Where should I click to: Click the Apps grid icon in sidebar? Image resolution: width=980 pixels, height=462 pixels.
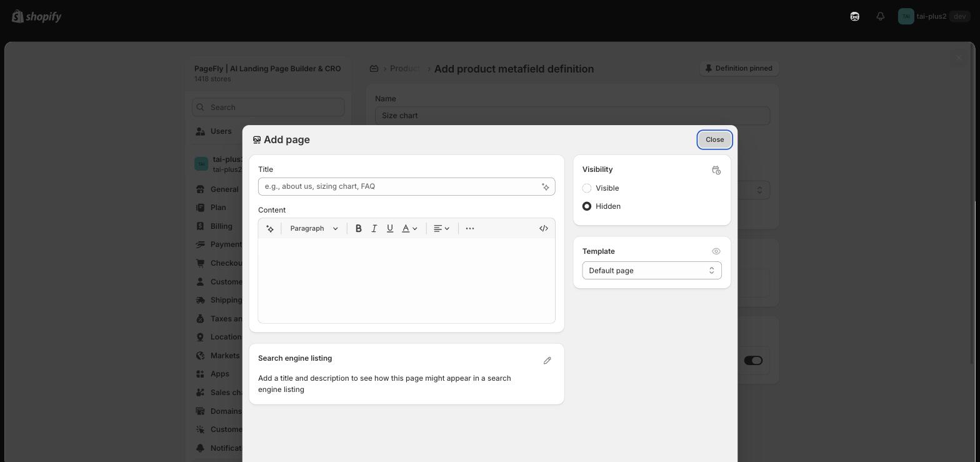point(200,374)
